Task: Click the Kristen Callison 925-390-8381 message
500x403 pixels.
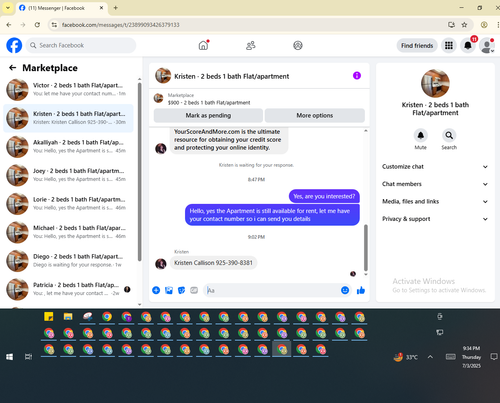Action: pyautogui.click(x=213, y=263)
